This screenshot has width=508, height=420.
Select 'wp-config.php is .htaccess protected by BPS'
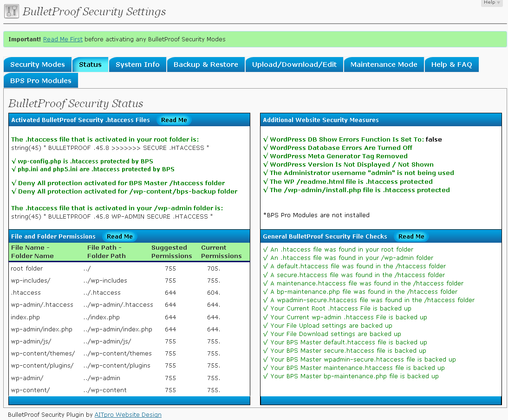(82, 161)
